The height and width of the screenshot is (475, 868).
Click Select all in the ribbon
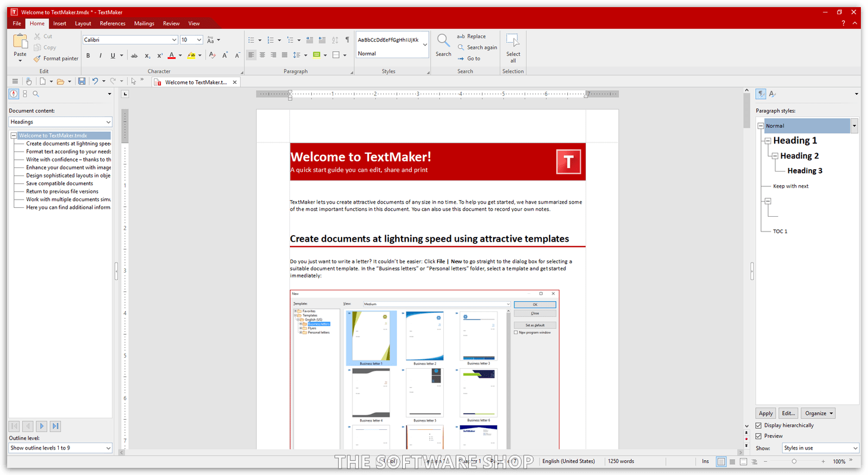click(x=513, y=47)
